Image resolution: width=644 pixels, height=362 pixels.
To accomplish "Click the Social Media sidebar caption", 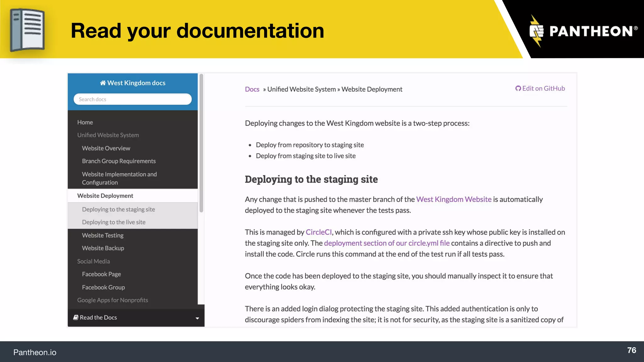I will click(93, 261).
